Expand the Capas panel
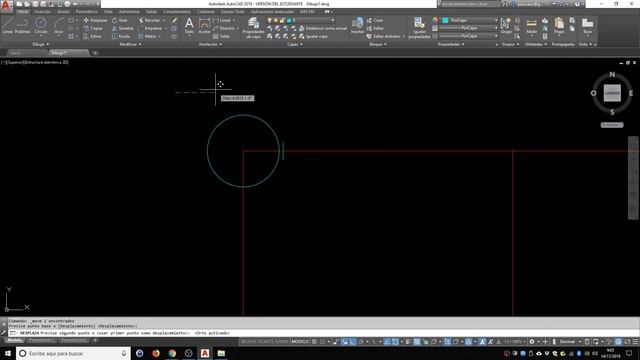The height and width of the screenshot is (360, 640). click(295, 44)
